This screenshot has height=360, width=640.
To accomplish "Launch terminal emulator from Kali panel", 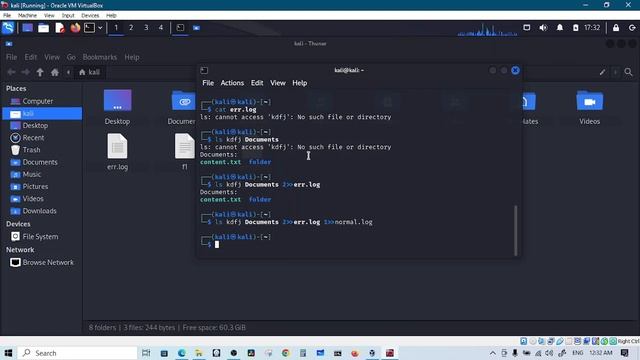I will click(x=89, y=28).
